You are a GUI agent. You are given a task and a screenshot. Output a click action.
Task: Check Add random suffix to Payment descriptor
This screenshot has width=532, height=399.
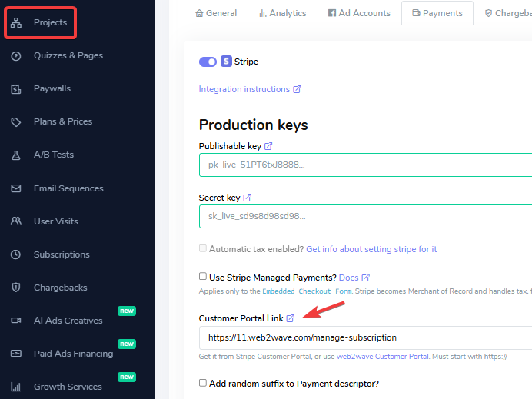pyautogui.click(x=202, y=383)
